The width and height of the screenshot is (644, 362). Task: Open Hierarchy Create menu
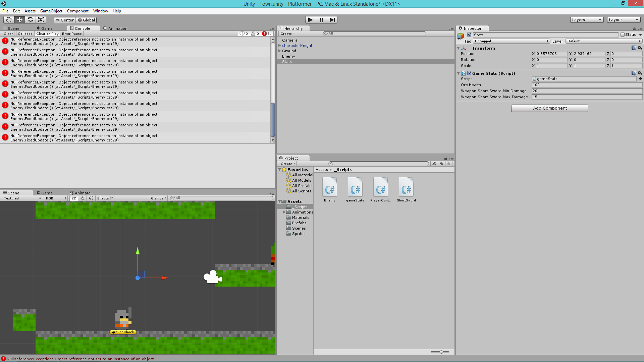point(287,34)
